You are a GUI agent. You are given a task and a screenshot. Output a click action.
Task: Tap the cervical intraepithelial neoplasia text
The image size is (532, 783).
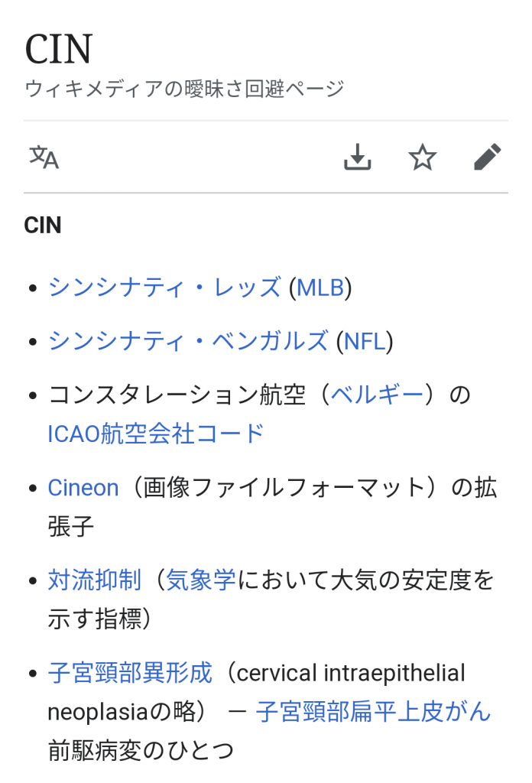[350, 674]
